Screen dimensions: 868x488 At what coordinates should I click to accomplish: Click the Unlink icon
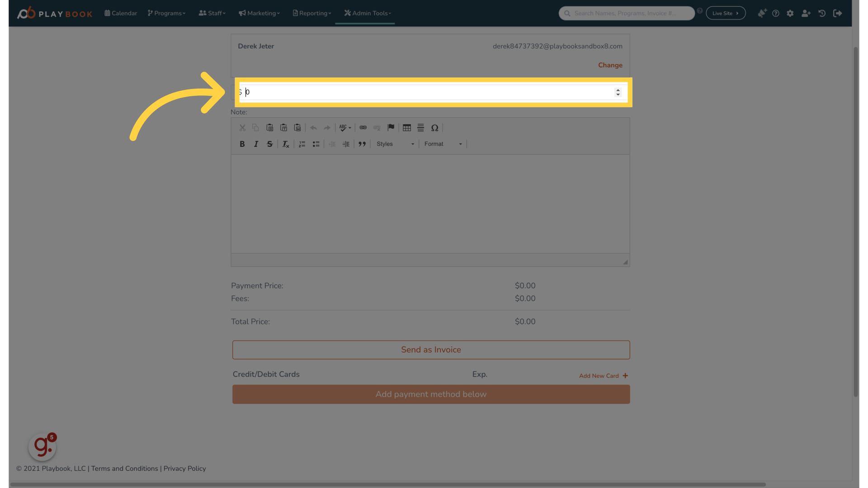pyautogui.click(x=377, y=128)
